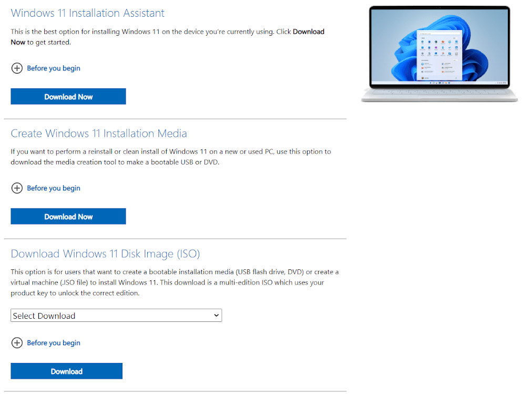The image size is (532, 394).
Task: Click the Windows 11 Installation Assistant heading
Action: point(88,13)
